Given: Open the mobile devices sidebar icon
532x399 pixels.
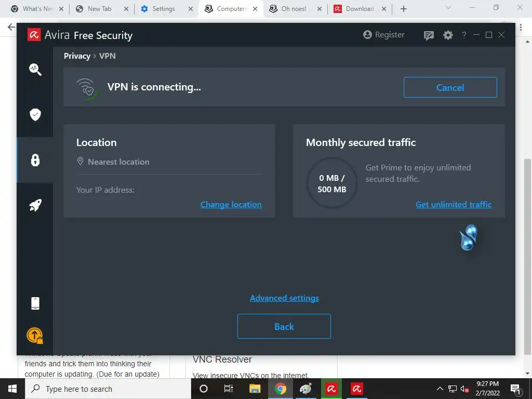Looking at the screenshot, I should (35, 303).
